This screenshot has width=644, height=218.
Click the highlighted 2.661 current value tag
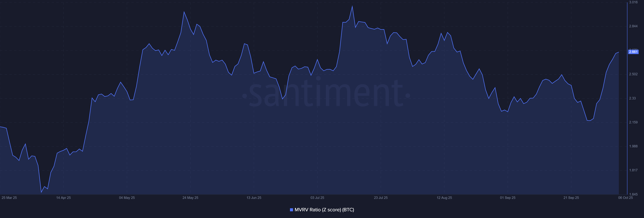pos(633,52)
